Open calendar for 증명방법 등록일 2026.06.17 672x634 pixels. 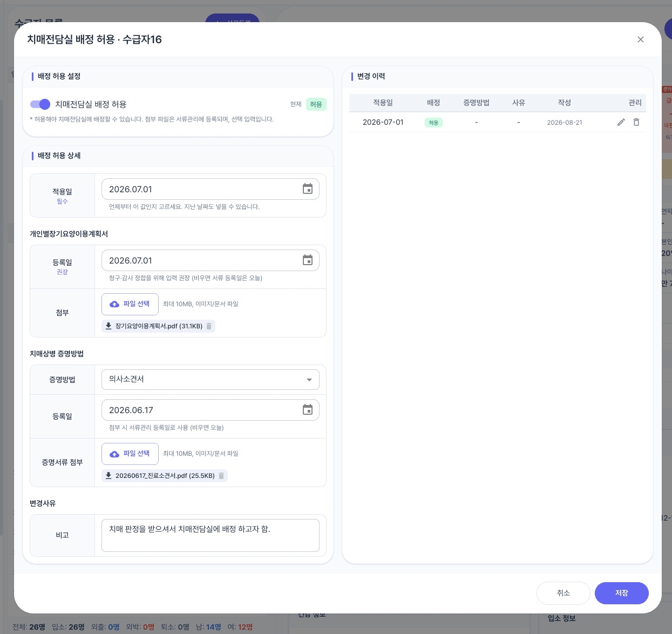(308, 410)
